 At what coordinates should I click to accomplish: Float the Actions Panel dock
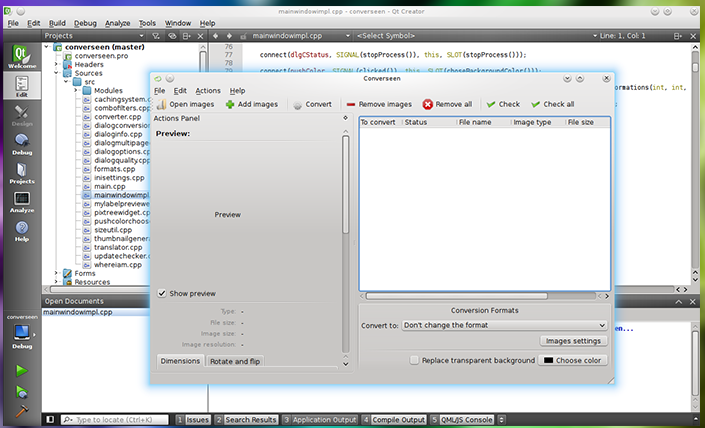point(345,118)
